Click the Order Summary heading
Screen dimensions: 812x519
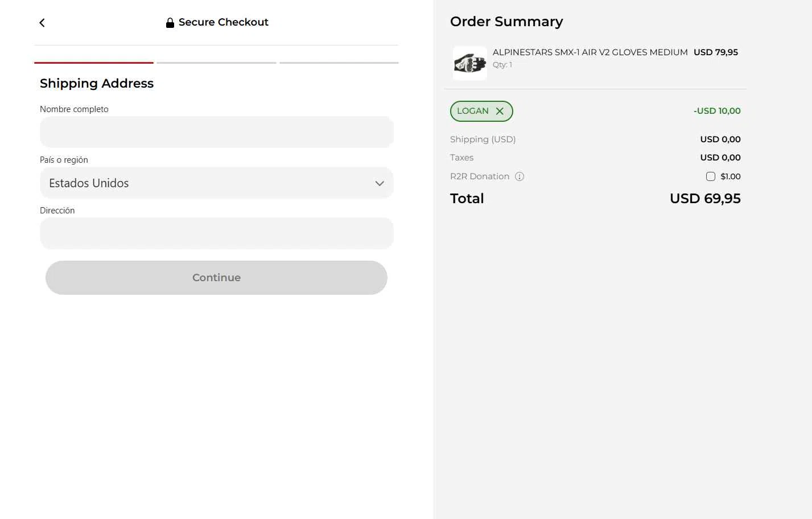pyautogui.click(x=506, y=22)
